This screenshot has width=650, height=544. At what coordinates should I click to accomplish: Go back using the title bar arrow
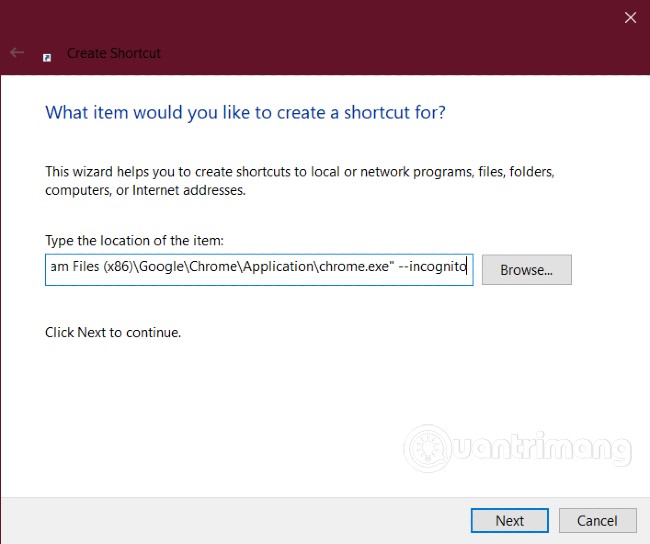[x=17, y=53]
